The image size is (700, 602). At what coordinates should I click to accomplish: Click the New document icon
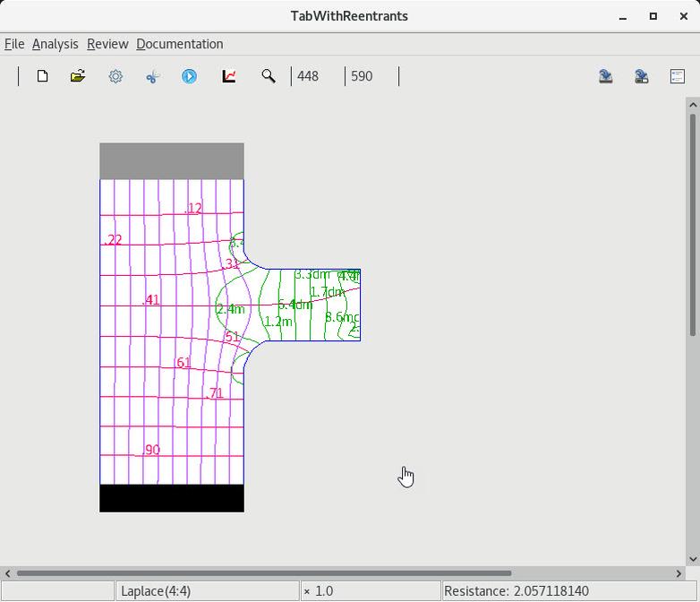(x=42, y=76)
